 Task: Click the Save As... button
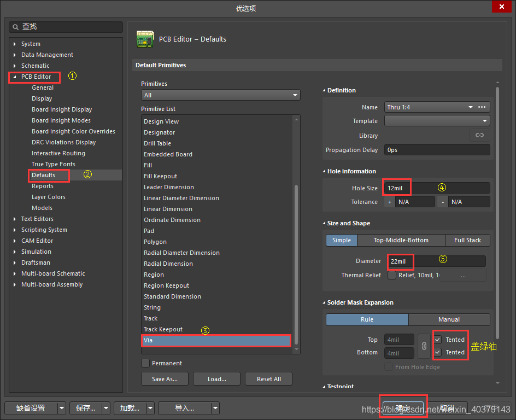click(165, 379)
